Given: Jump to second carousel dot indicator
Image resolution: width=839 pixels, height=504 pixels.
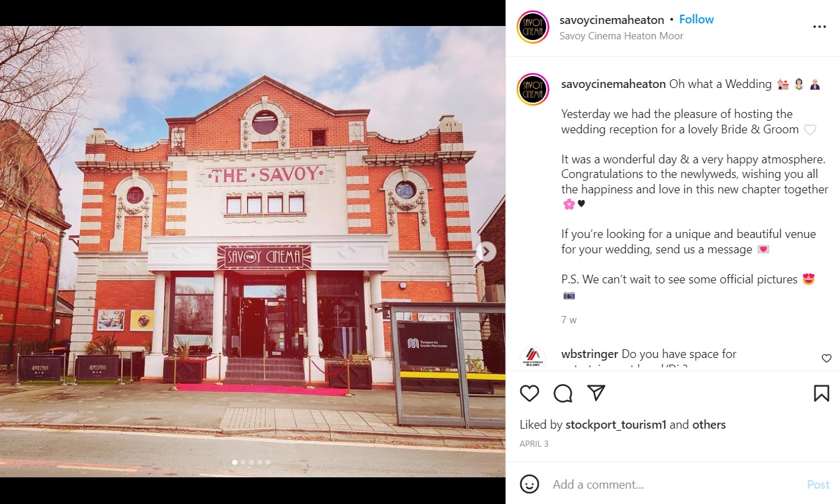Looking at the screenshot, I should (243, 462).
